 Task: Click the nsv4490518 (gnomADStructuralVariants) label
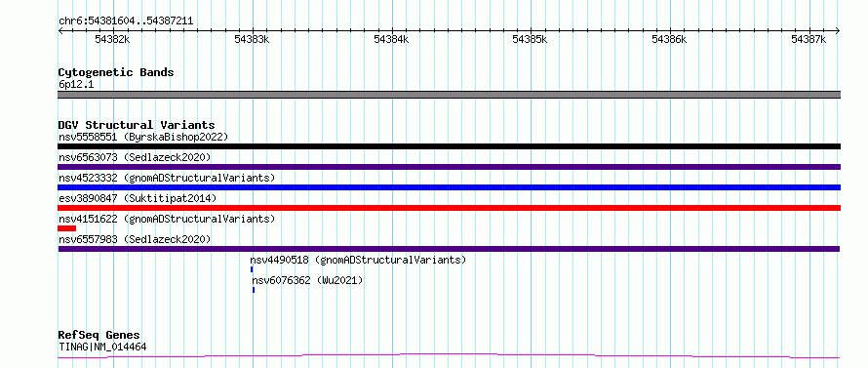(358, 260)
